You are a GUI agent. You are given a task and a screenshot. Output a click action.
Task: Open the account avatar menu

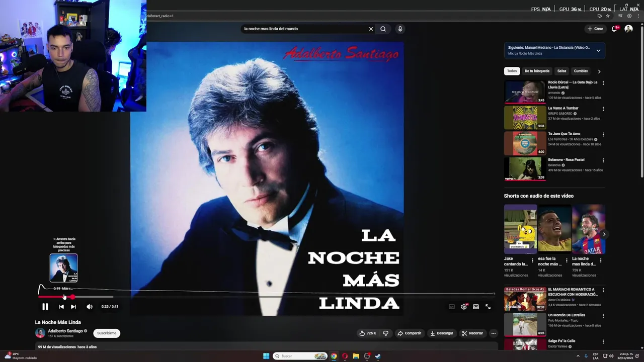[x=628, y=29]
